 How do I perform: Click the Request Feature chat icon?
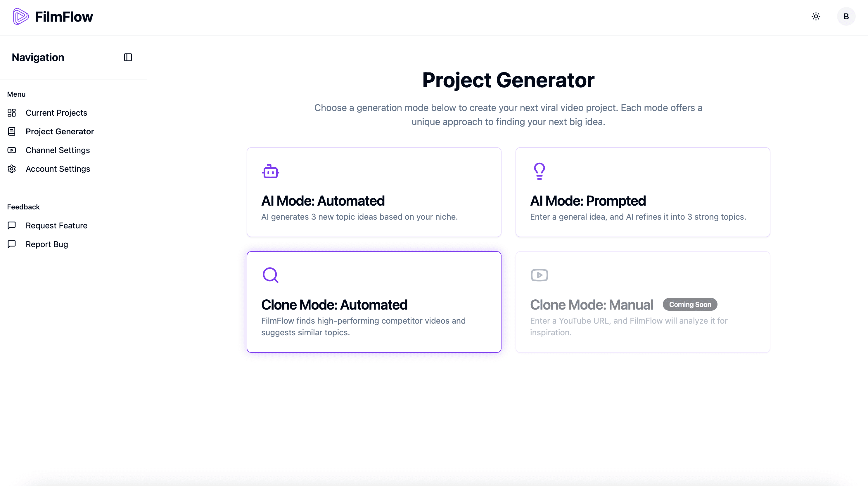point(12,225)
